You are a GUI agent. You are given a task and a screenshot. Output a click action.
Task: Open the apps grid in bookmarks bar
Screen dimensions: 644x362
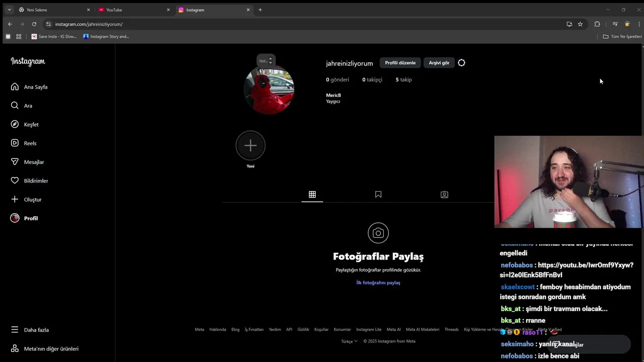pyautogui.click(x=19, y=37)
